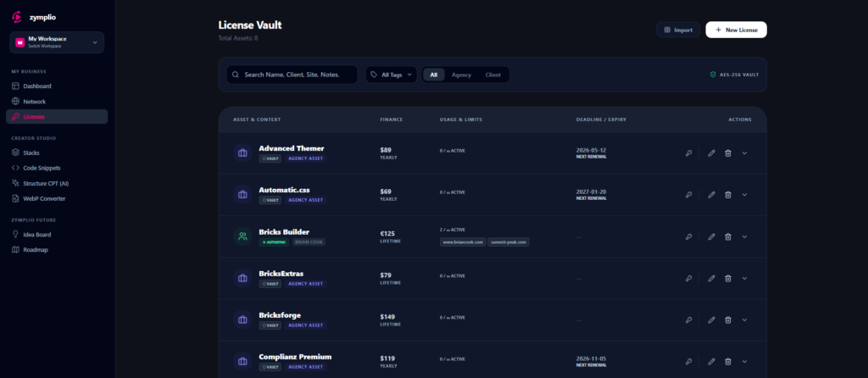Go to Code Snippets page
The height and width of the screenshot is (378, 868).
[x=42, y=168]
